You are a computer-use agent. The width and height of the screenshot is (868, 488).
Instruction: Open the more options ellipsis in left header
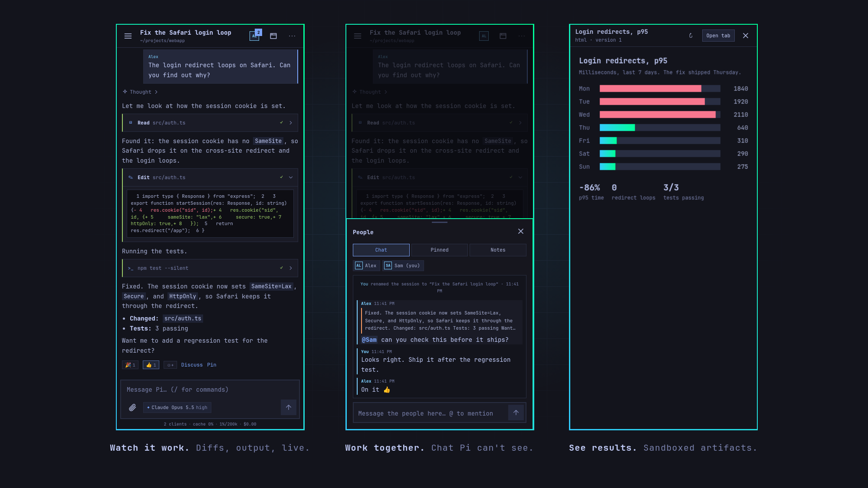click(292, 36)
